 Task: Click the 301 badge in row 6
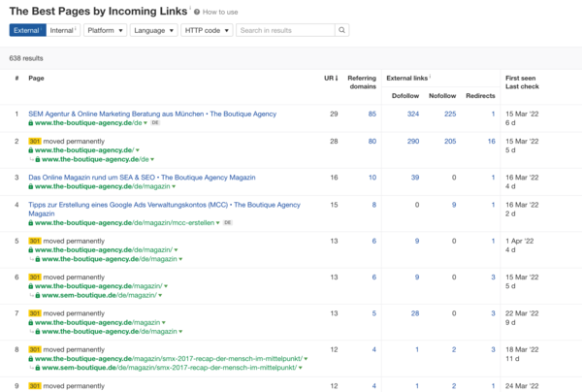click(35, 277)
